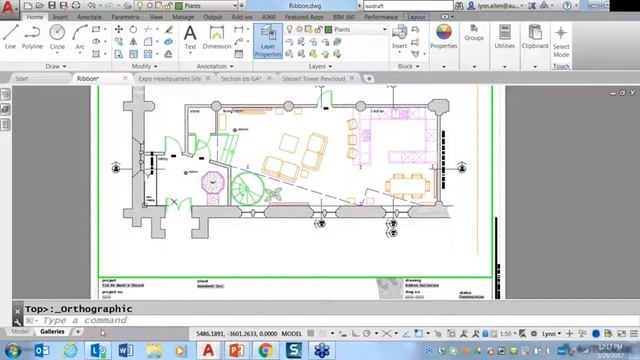
Task: Activate the Rotate tool in Modify
Action: [133, 29]
